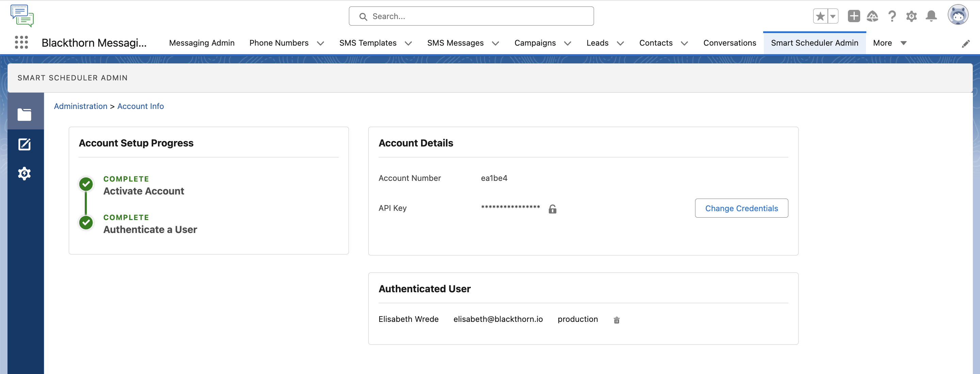Expand the Phone Numbers dropdown menu
980x374 pixels.
tap(320, 43)
